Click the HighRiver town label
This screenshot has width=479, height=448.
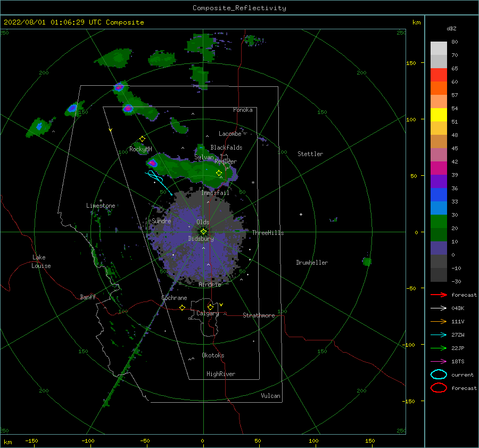click(221, 374)
